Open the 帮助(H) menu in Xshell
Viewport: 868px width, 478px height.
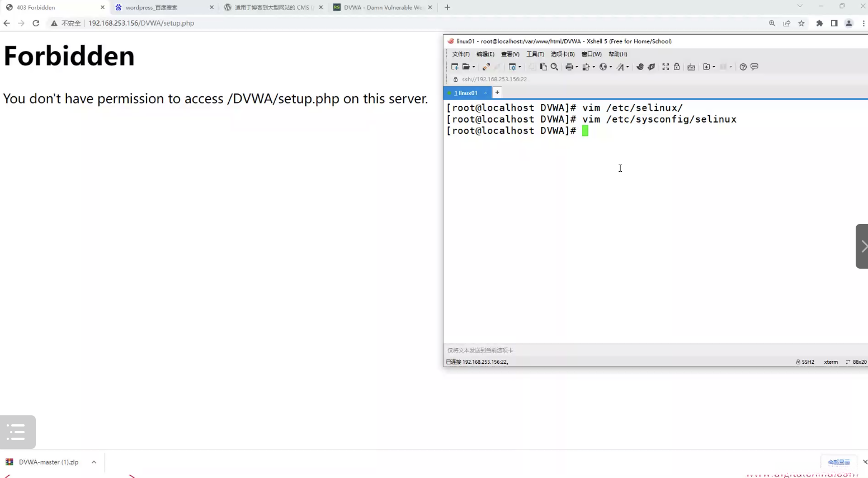[x=618, y=54]
